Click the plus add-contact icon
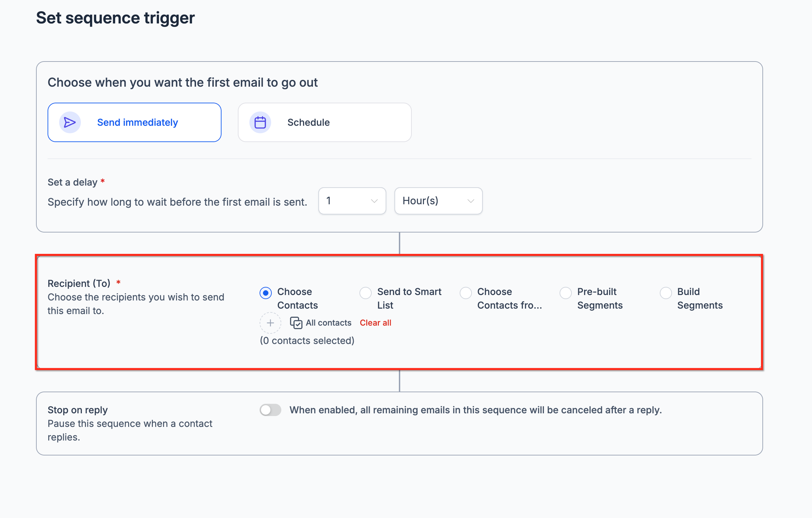Image resolution: width=812 pixels, height=518 pixels. click(x=270, y=323)
